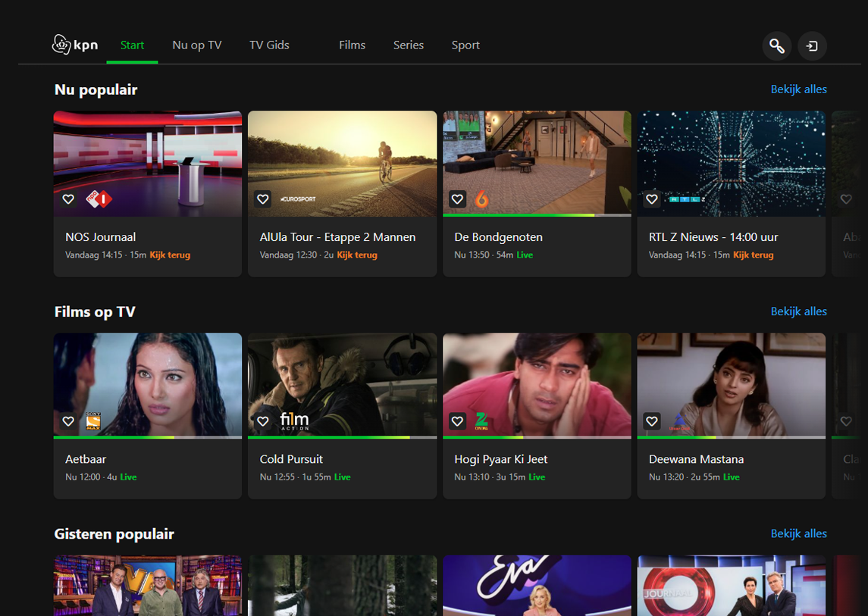Click the KPN logo

pyautogui.click(x=74, y=45)
